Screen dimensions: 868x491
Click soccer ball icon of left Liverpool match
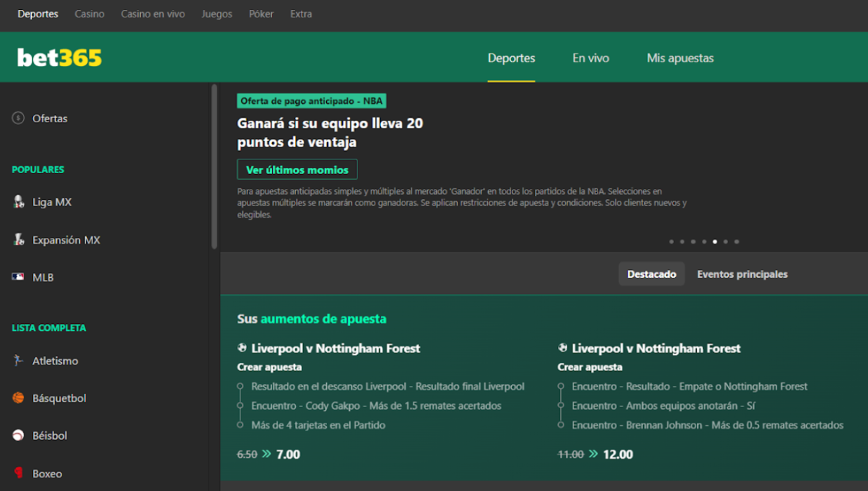(243, 348)
